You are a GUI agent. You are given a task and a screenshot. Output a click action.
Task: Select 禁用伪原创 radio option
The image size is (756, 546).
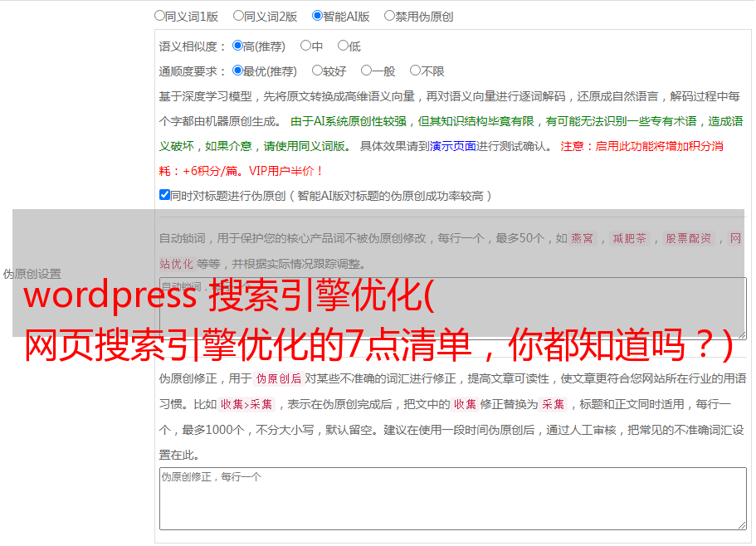click(x=389, y=16)
